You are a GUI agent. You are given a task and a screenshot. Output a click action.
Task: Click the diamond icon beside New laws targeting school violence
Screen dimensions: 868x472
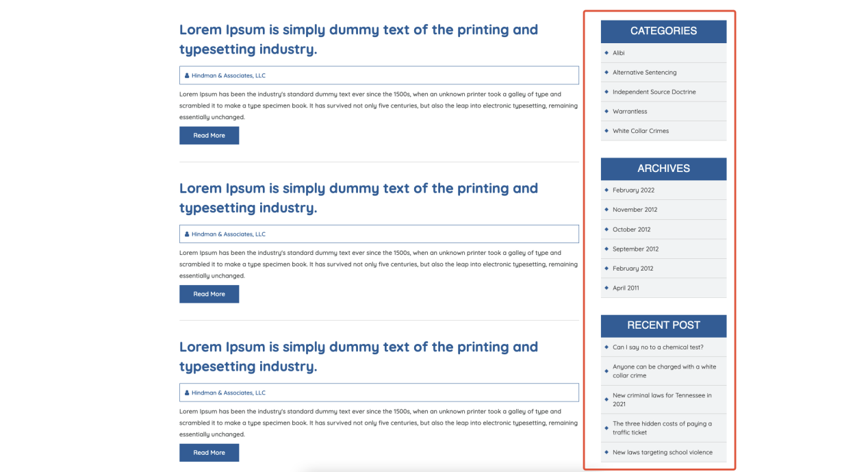[x=607, y=452]
